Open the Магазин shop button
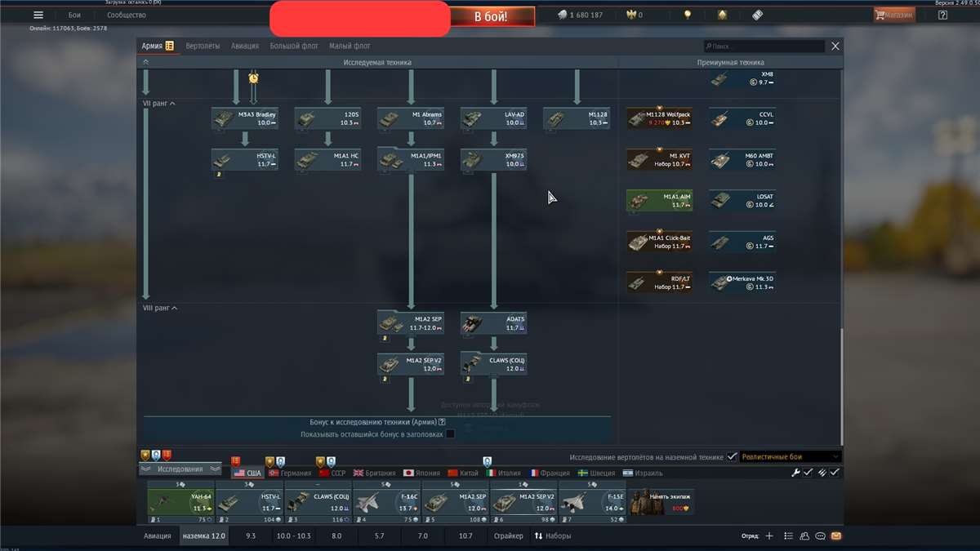The image size is (980, 551). click(894, 15)
